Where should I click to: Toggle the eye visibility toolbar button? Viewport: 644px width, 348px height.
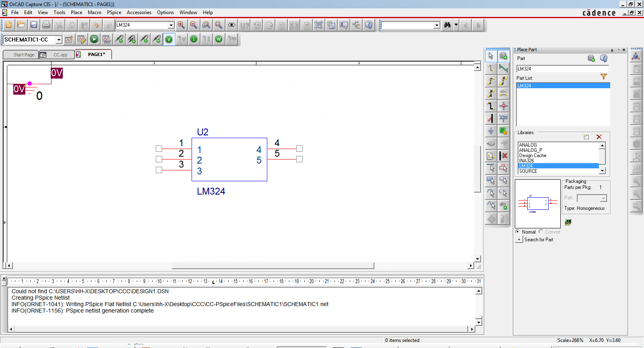coord(231,25)
